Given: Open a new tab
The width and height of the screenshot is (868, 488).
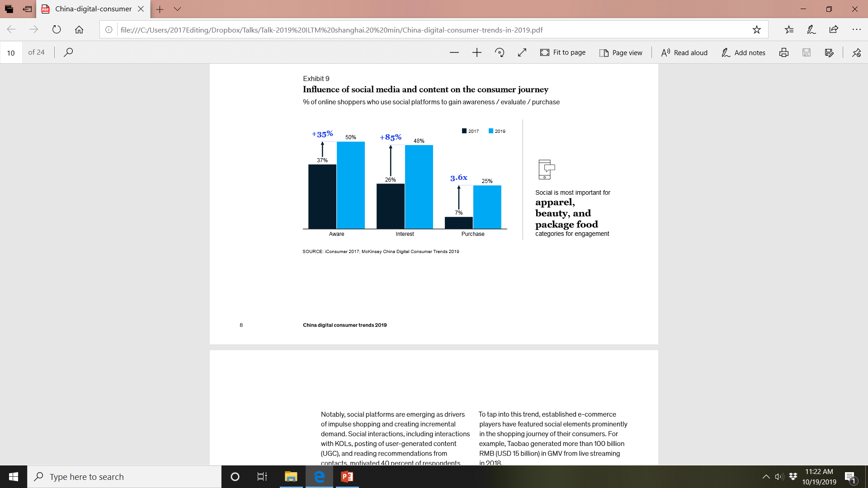Looking at the screenshot, I should tap(160, 9).
